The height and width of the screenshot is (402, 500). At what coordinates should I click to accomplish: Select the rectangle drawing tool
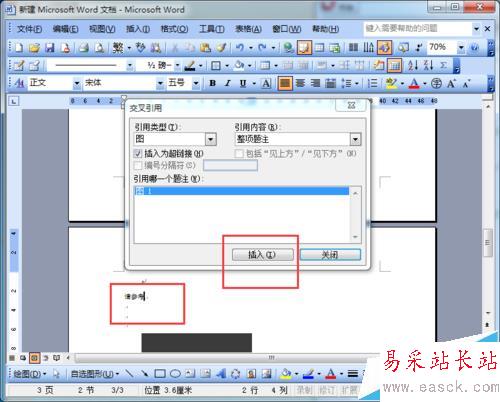coord(160,374)
